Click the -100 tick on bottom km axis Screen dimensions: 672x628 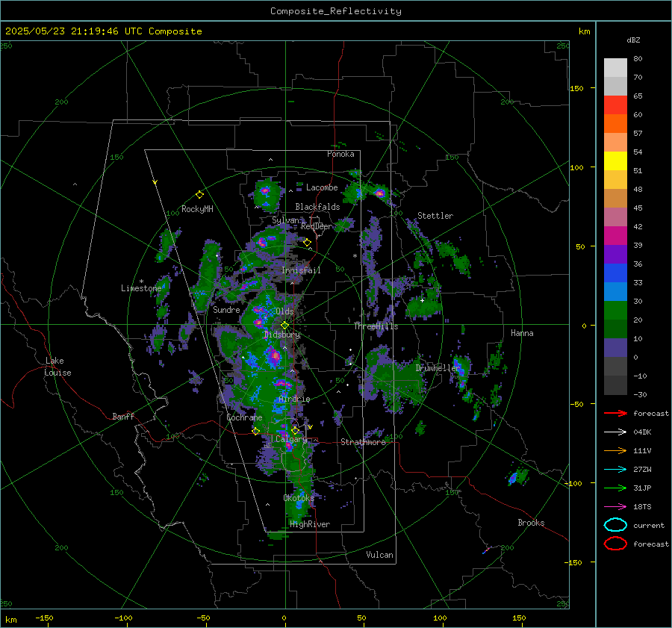123,618
